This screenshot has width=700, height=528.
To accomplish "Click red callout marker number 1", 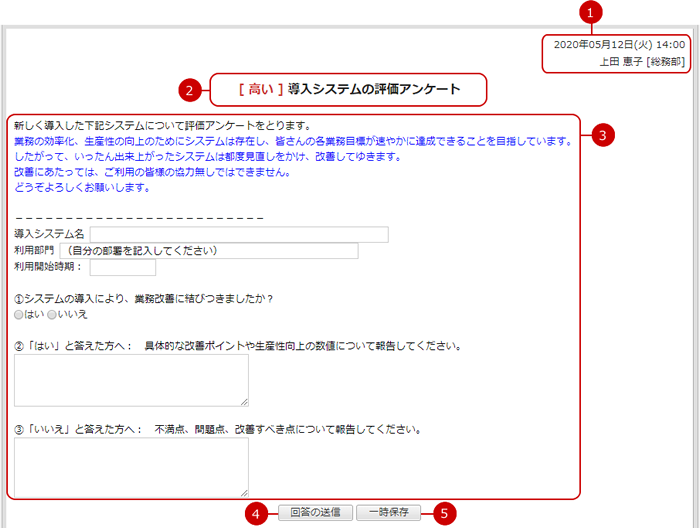I will pyautogui.click(x=591, y=13).
